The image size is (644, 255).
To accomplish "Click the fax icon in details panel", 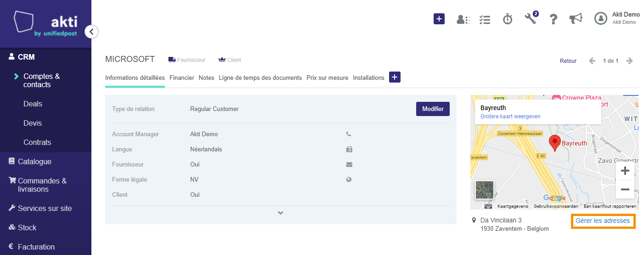I will pyautogui.click(x=349, y=150).
